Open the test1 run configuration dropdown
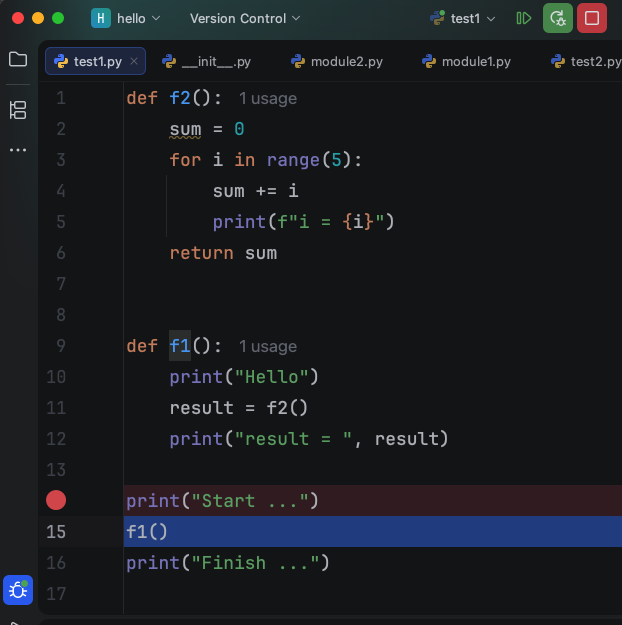The height and width of the screenshot is (625, 622). point(463,18)
